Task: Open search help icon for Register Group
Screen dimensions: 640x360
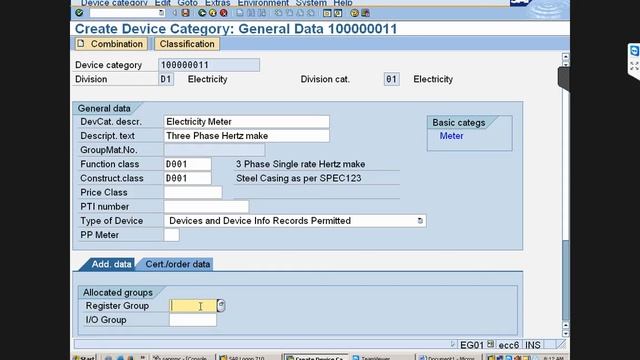Action: [221, 305]
